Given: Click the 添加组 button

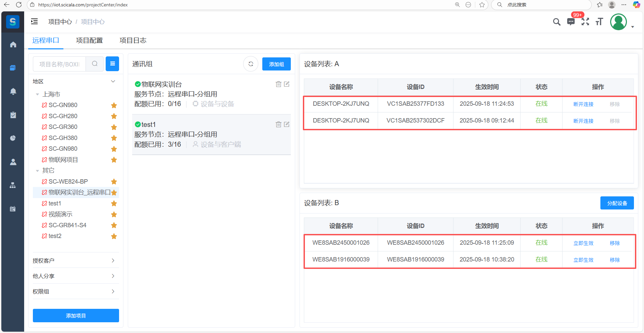Looking at the screenshot, I should [x=276, y=64].
